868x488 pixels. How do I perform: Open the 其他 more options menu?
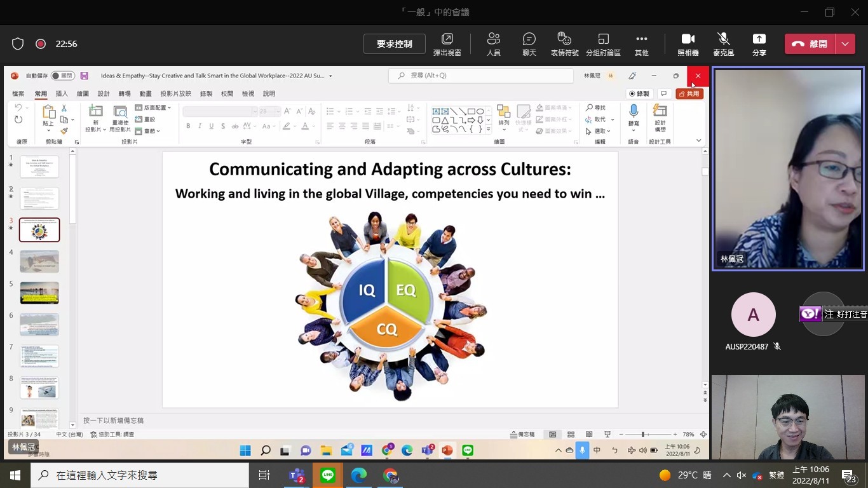click(x=642, y=44)
